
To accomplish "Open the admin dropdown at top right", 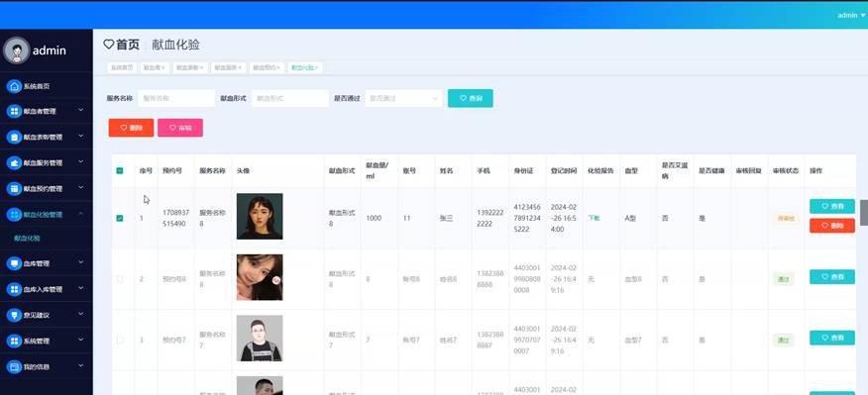I will 851,16.
